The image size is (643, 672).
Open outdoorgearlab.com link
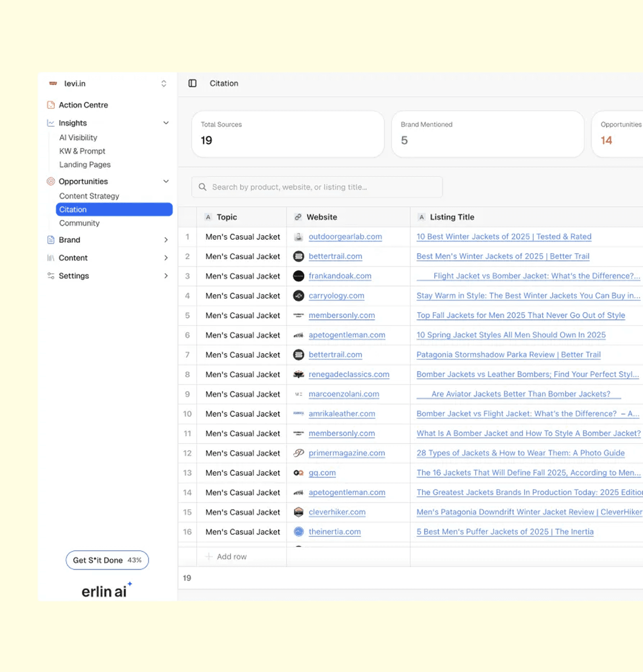[345, 237]
